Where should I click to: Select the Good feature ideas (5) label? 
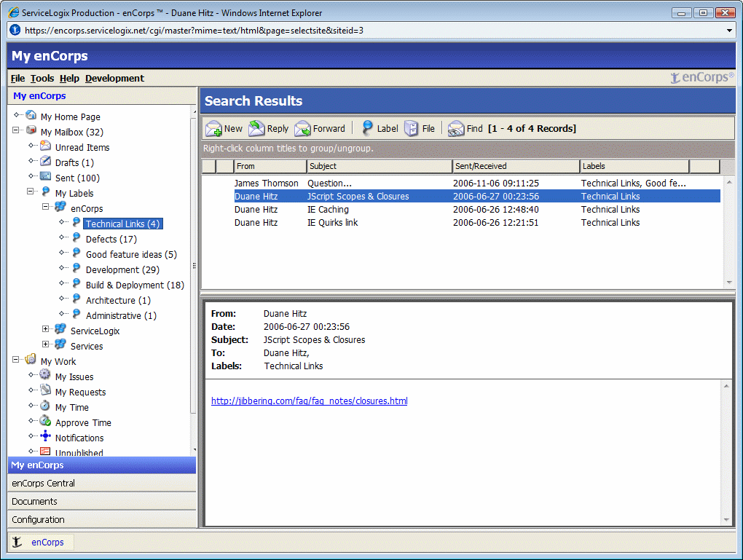click(x=131, y=254)
